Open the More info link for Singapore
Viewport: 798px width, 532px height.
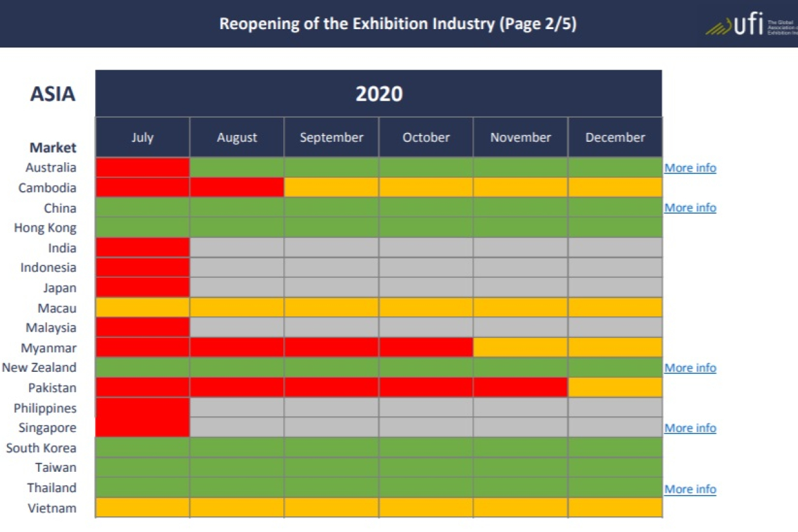tap(690, 428)
